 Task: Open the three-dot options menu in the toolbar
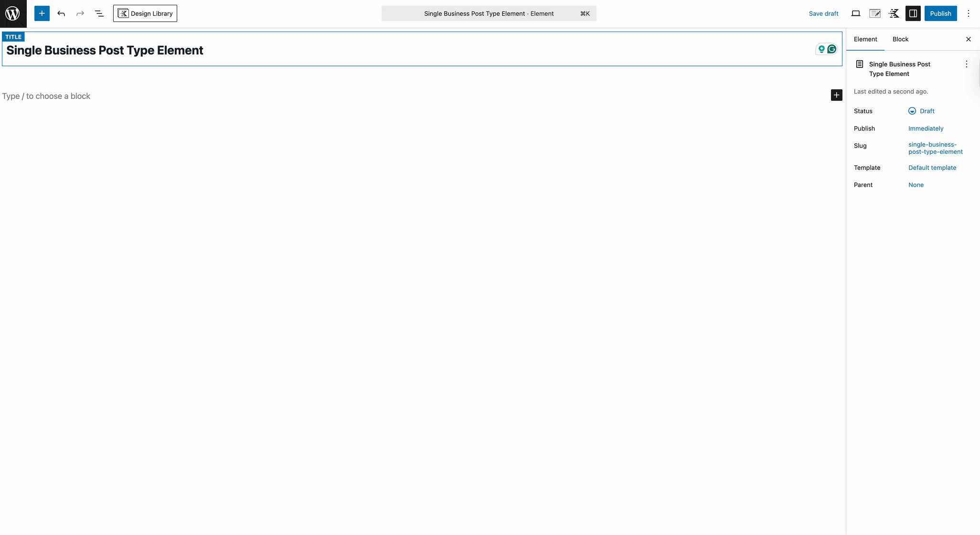point(969,13)
